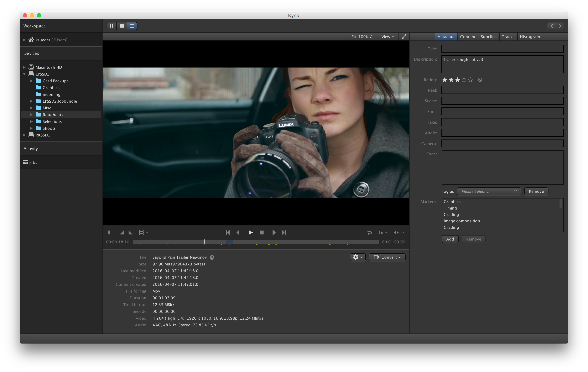Switch to the list view
This screenshot has height=372, width=588.
(x=122, y=26)
